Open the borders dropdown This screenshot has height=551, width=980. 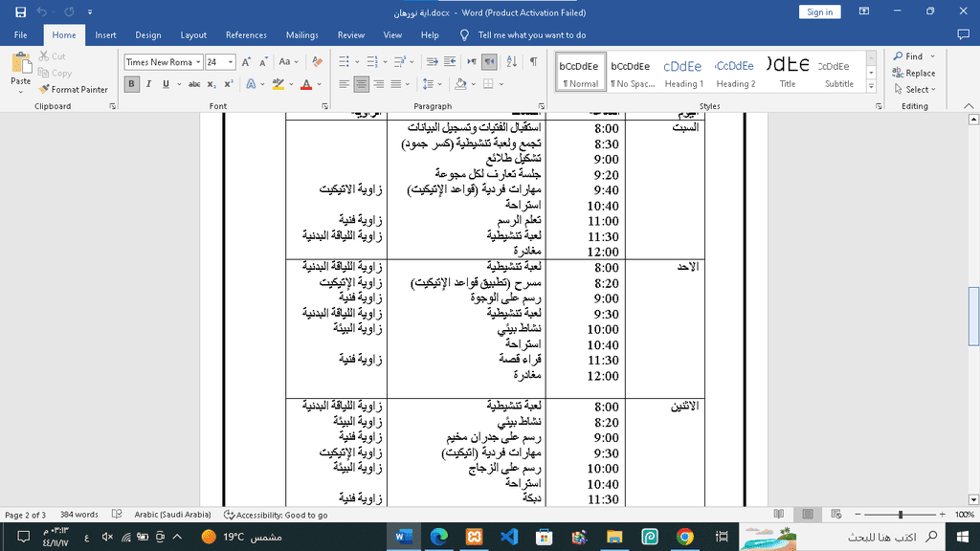point(501,84)
